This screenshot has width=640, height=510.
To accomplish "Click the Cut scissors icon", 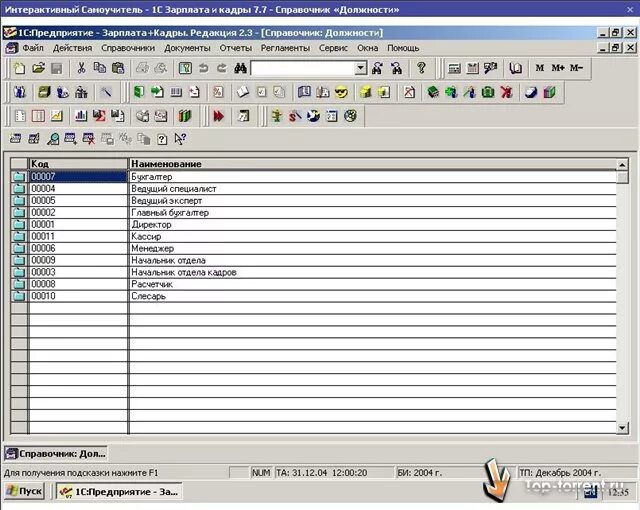I will 81,68.
